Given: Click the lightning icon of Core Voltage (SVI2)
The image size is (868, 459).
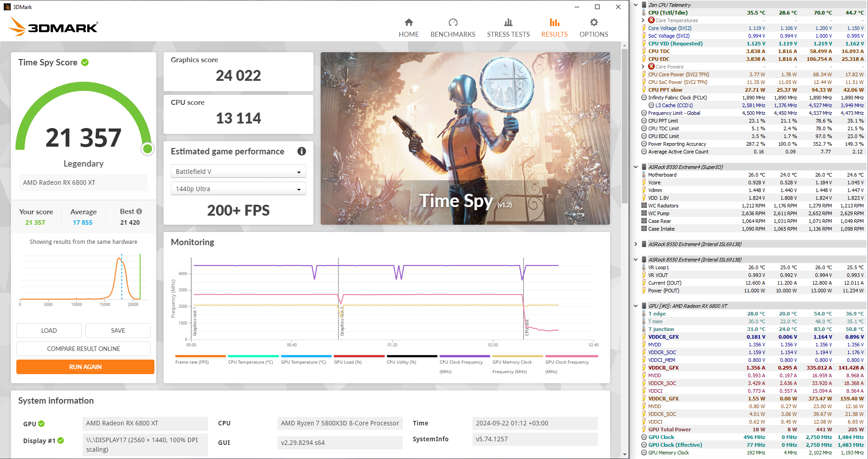Looking at the screenshot, I should tap(644, 28).
